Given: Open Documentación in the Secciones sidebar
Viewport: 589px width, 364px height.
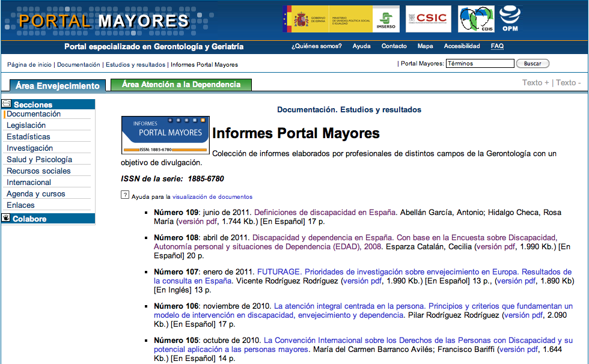Looking at the screenshot, I should pyautogui.click(x=34, y=114).
